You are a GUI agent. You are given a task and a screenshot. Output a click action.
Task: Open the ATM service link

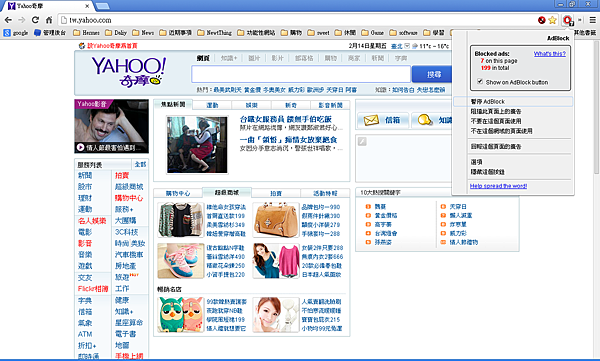pos(85,334)
